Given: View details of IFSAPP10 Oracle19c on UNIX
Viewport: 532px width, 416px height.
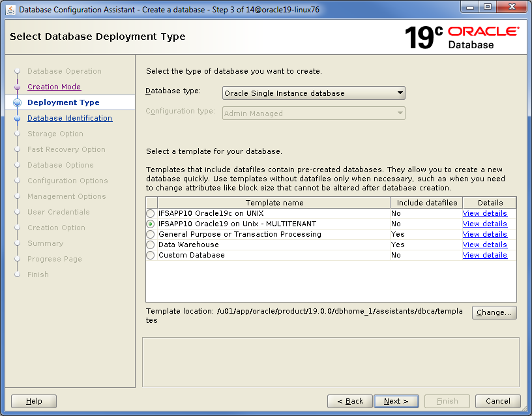Looking at the screenshot, I should (484, 213).
